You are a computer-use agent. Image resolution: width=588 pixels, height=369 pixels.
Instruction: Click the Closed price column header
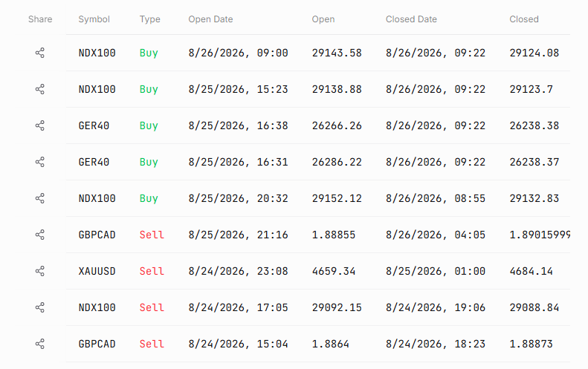coord(524,19)
